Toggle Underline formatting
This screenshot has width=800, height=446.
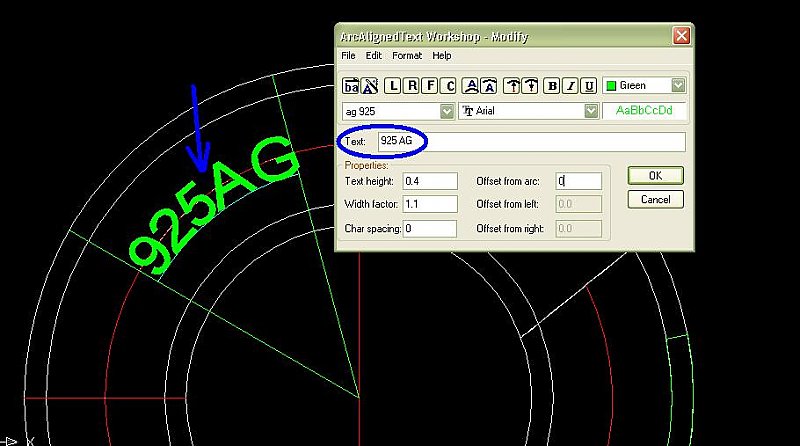(x=589, y=86)
